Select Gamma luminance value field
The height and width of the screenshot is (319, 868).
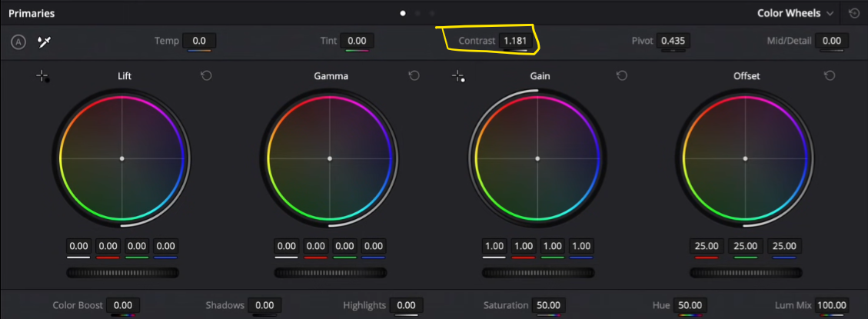click(x=287, y=247)
